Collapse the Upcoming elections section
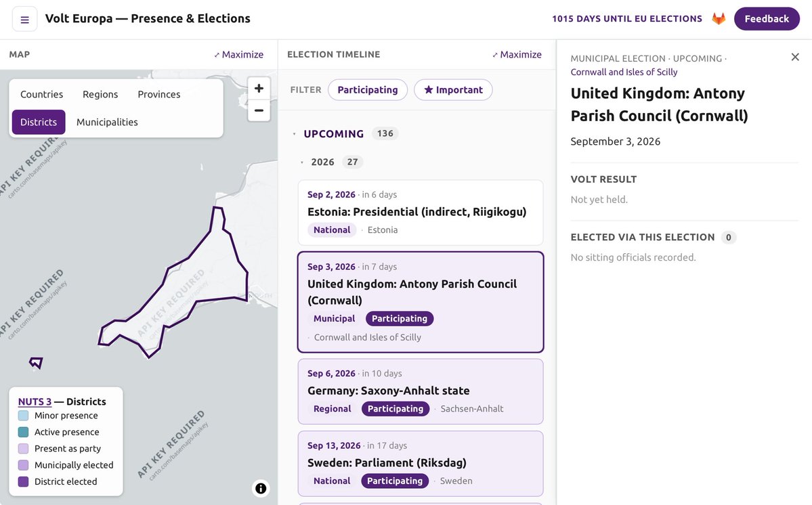This screenshot has width=812, height=505. coord(294,134)
